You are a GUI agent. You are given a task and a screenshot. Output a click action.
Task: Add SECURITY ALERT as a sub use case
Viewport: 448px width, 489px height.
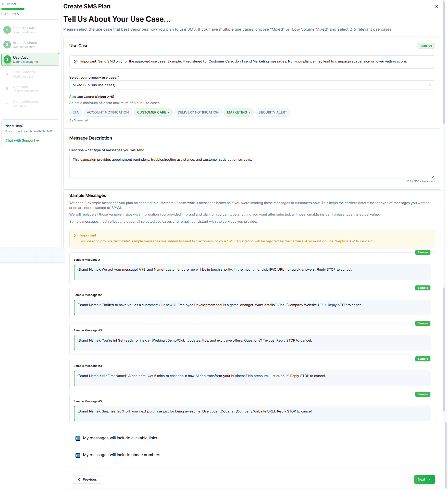click(x=273, y=112)
